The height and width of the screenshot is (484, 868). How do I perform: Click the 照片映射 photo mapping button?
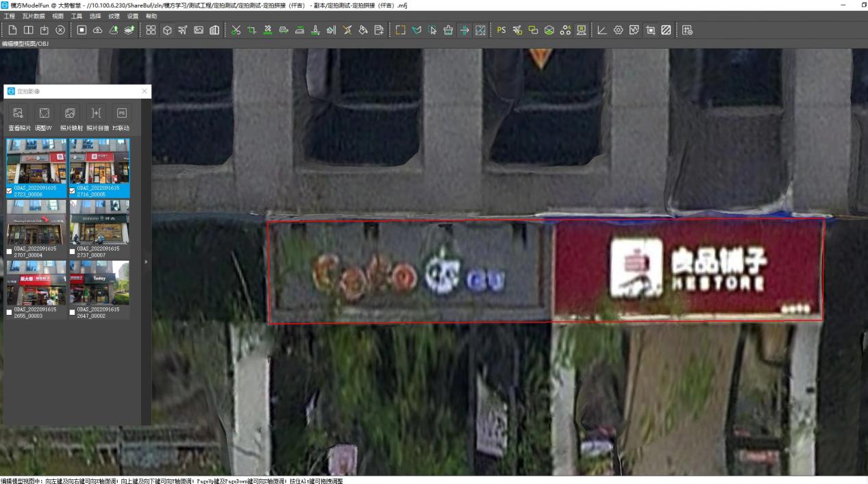tap(71, 118)
